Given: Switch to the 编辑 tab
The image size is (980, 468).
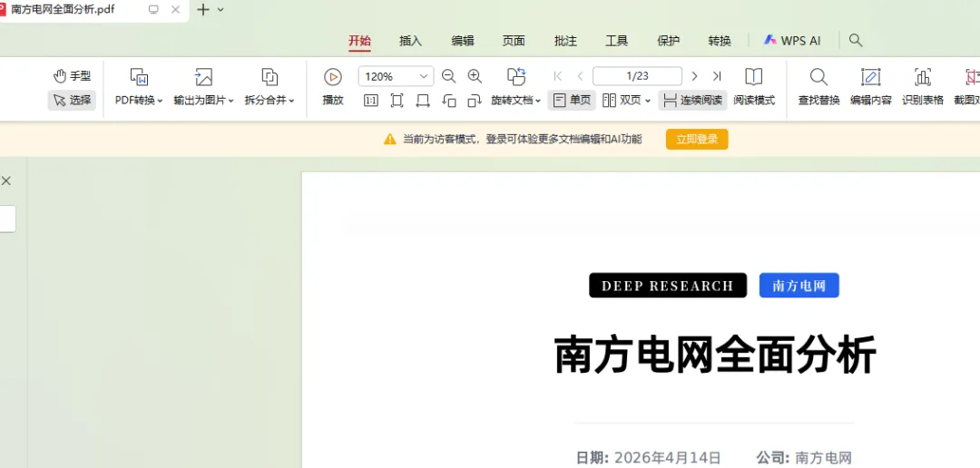Looking at the screenshot, I should click(463, 41).
